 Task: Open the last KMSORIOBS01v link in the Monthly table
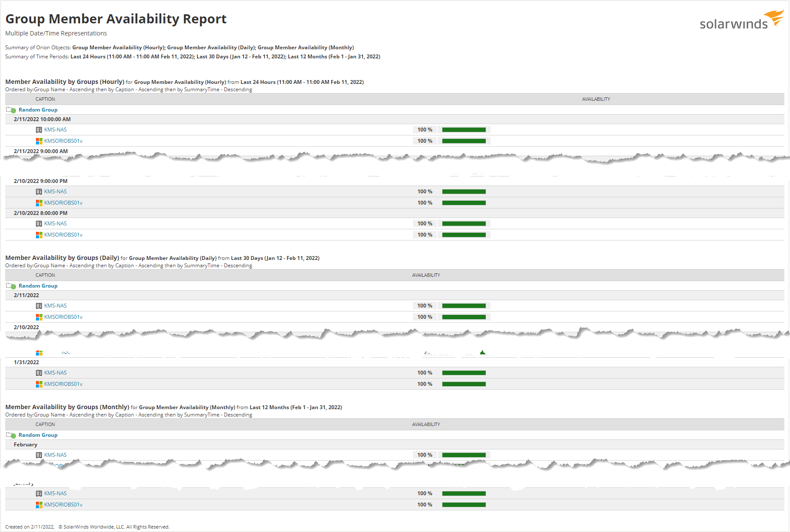[x=63, y=505]
